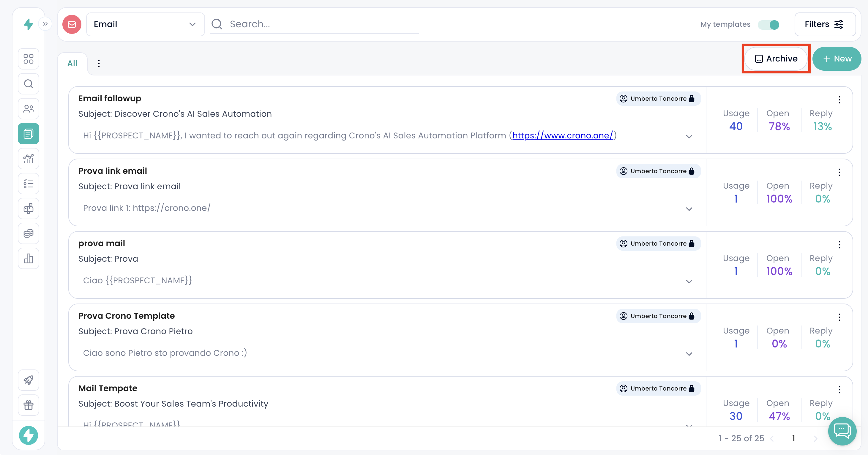Image resolution: width=868 pixels, height=455 pixels.
Task: Click the rocket icon in sidebar
Action: coord(28,380)
